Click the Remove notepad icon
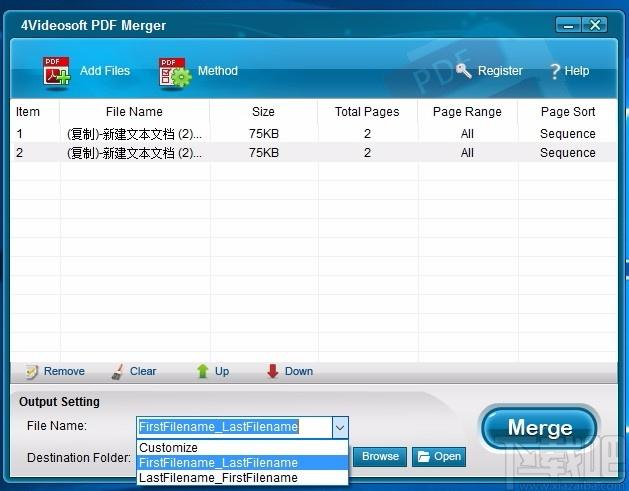This screenshot has width=629, height=491. [x=31, y=371]
